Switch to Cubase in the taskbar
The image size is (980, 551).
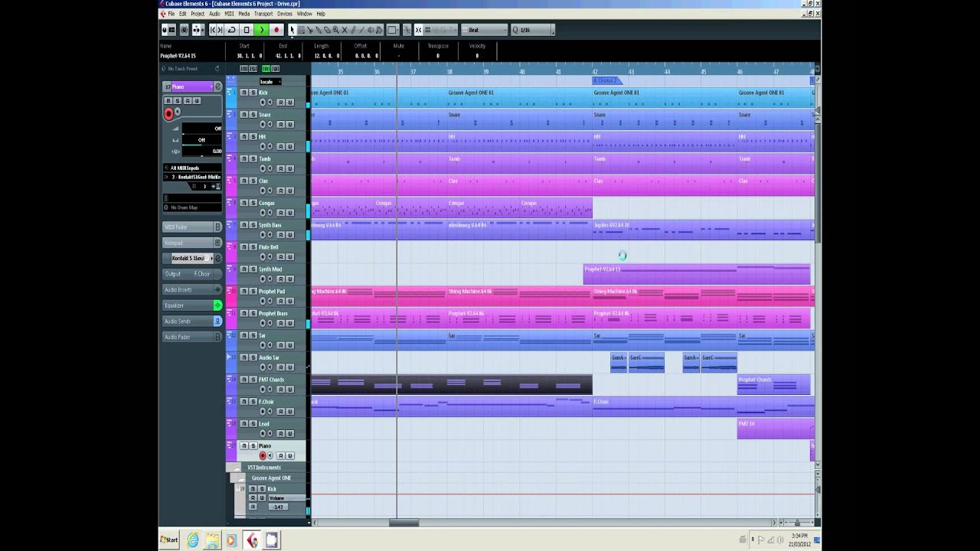[251, 540]
